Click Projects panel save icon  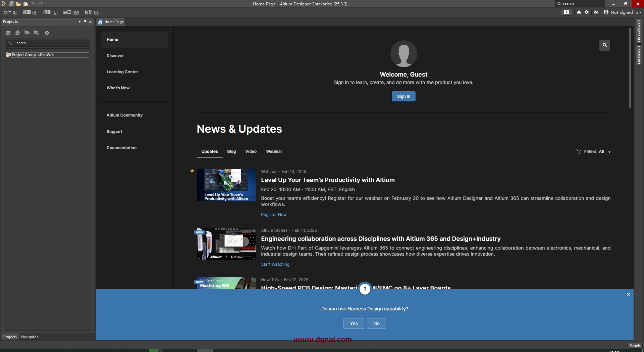click(8, 33)
